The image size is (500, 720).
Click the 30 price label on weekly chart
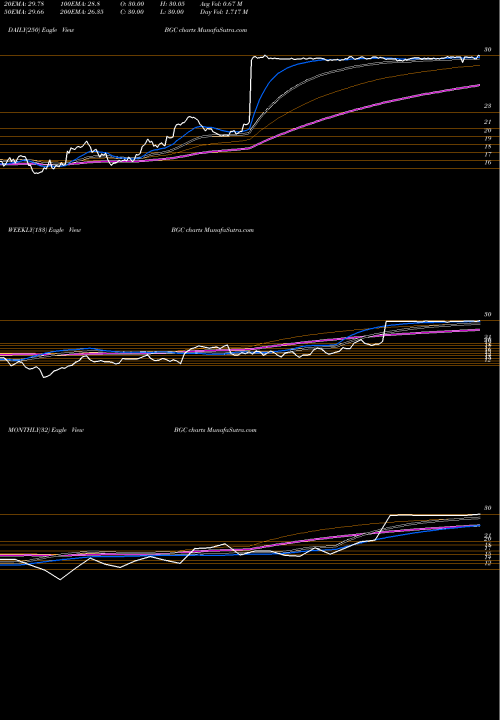pos(488,315)
